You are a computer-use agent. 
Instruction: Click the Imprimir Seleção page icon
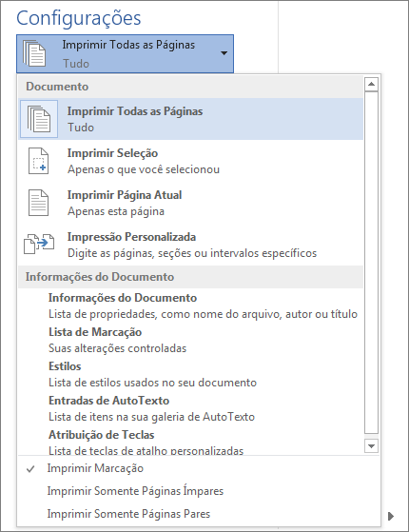click(x=38, y=161)
